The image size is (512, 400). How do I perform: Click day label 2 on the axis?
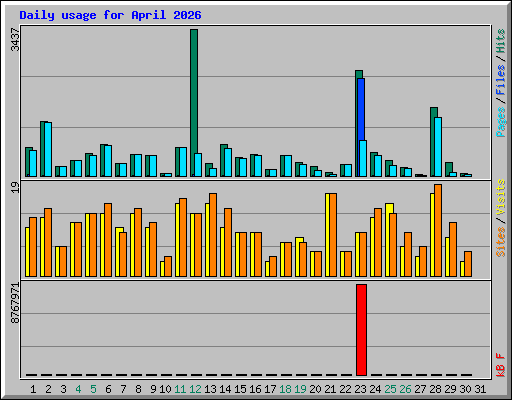[x=48, y=389]
